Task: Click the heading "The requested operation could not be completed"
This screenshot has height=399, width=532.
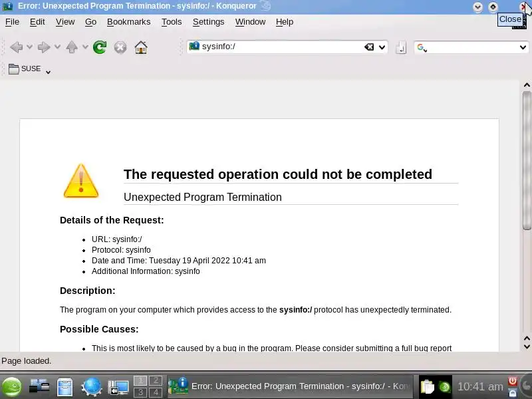Action: click(278, 174)
